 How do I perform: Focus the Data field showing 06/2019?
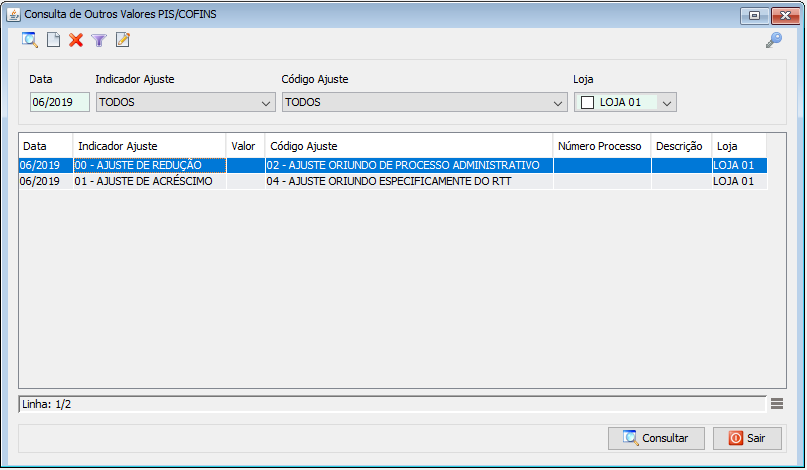click(60, 102)
